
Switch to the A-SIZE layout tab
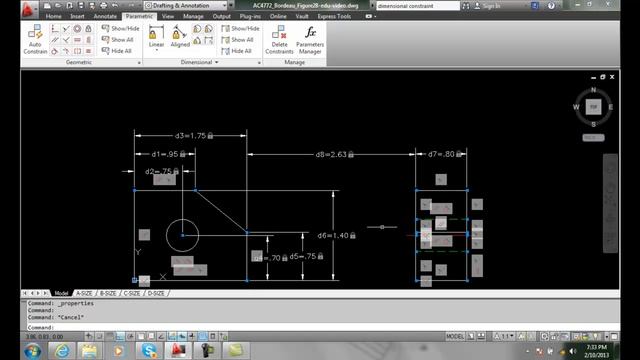[84, 293]
